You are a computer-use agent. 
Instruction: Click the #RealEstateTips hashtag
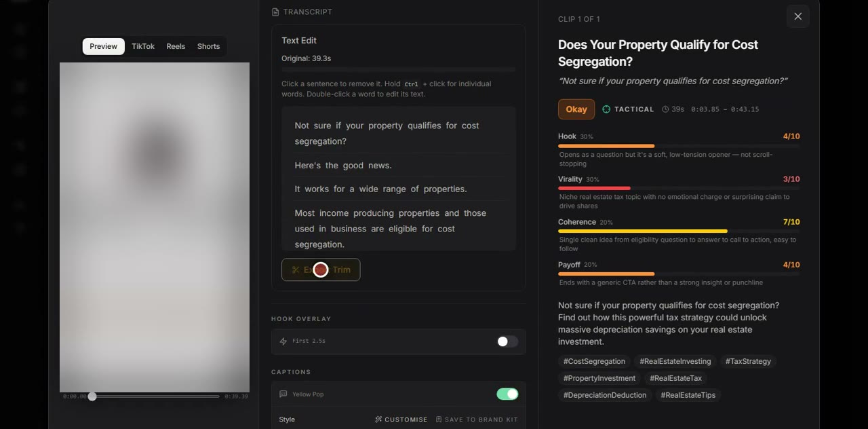[688, 395]
